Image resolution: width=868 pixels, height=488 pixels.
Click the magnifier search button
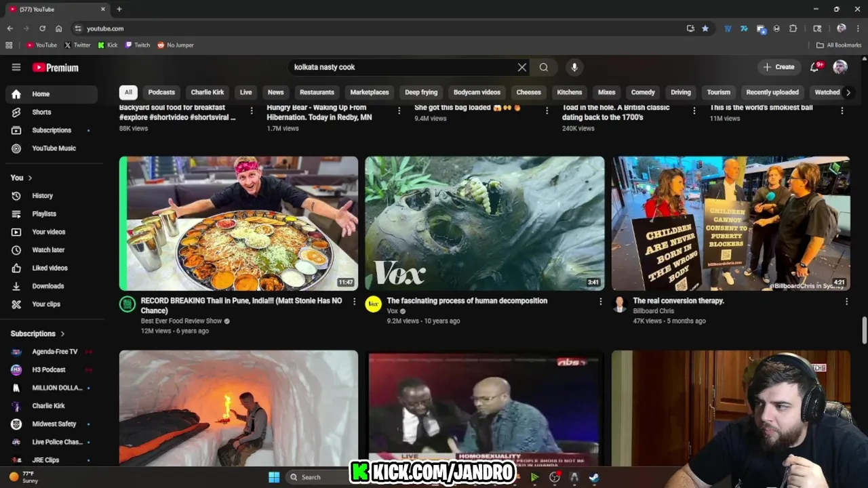point(544,67)
